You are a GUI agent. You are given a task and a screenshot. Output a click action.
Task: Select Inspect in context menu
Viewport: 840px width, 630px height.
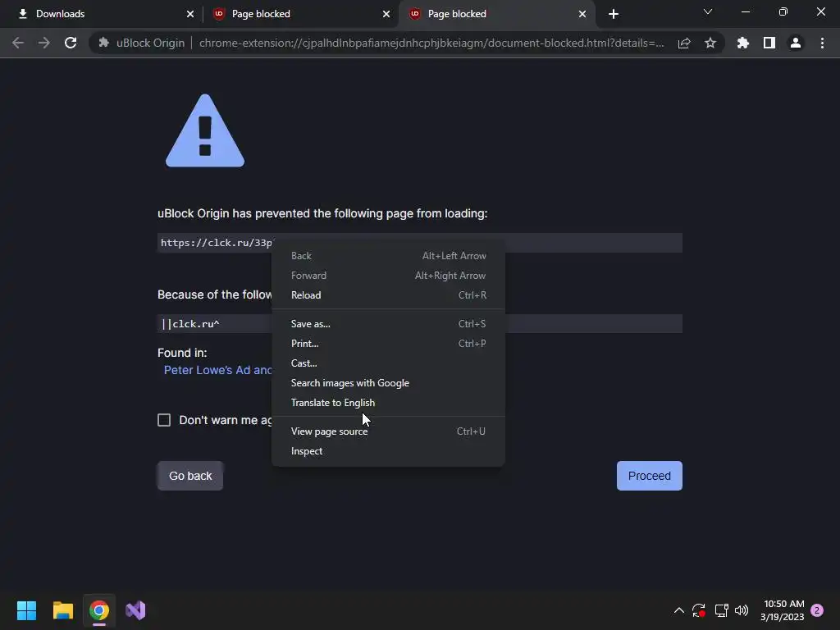[388, 451]
